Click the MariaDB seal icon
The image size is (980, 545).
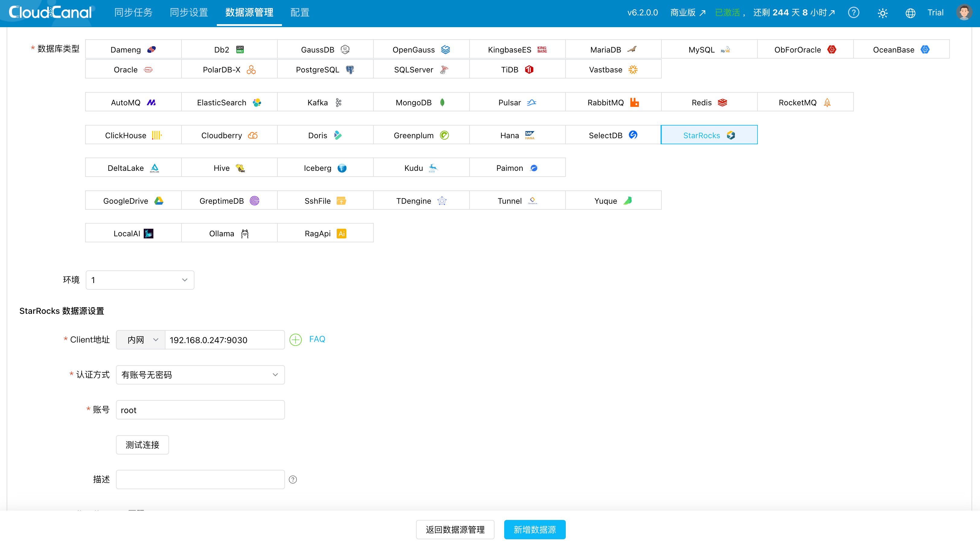[x=632, y=49]
